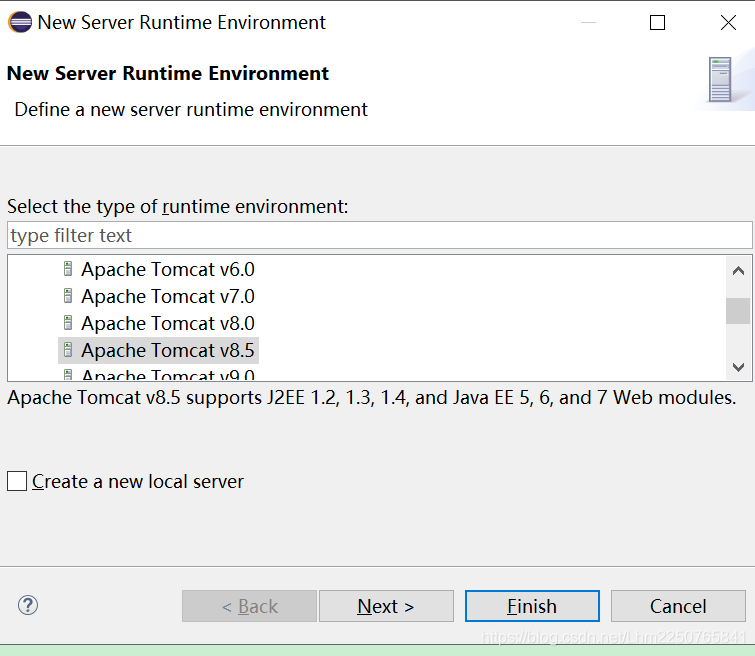The width and height of the screenshot is (755, 656).
Task: Cancel the New Server Runtime dialog
Action: [678, 606]
